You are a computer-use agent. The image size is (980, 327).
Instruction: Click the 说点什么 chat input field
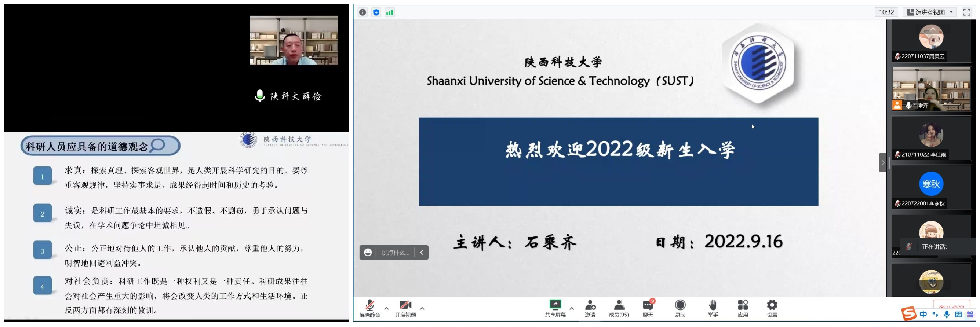395,253
